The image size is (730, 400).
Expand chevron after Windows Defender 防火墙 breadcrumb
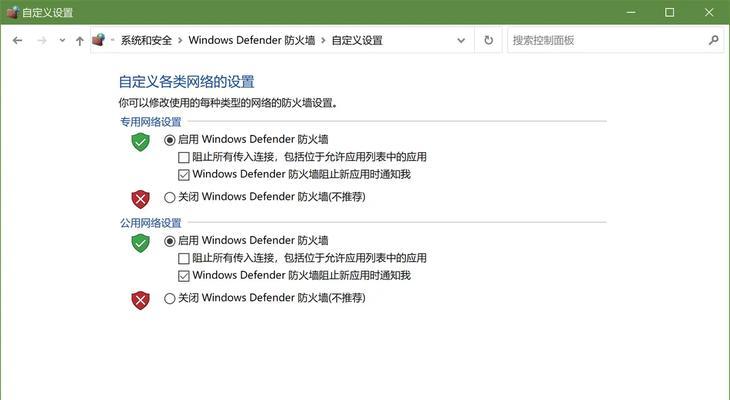324,41
